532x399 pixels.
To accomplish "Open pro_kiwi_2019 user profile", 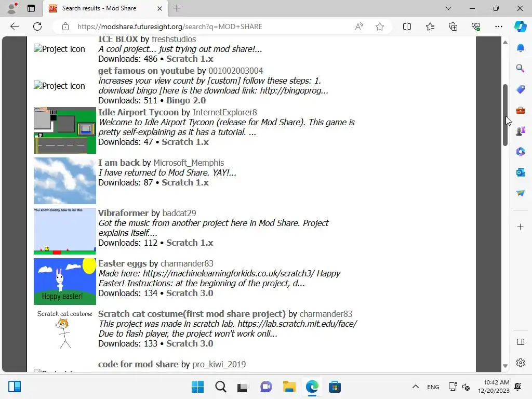I will (219, 364).
